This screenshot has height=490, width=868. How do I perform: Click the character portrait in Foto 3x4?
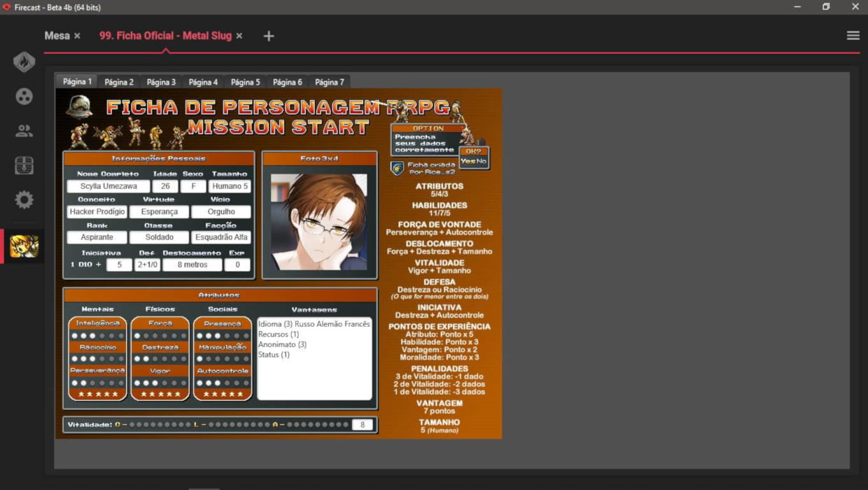(x=319, y=221)
